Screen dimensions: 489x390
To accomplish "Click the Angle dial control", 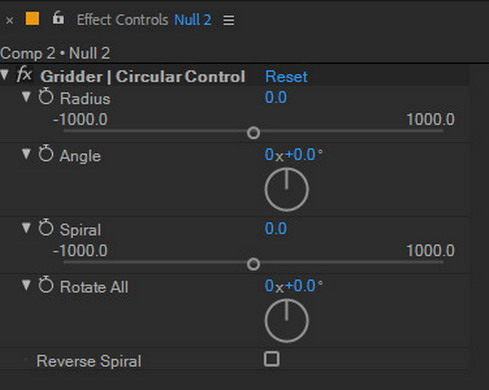I will (x=287, y=189).
